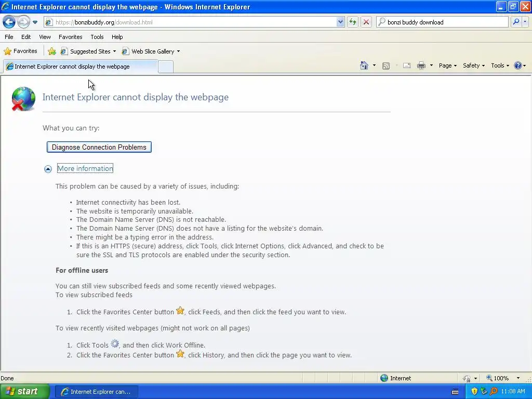Screen dimensions: 532x399
Task: Click the gear icon in the Work Offline instruction line
Action: tap(115, 344)
